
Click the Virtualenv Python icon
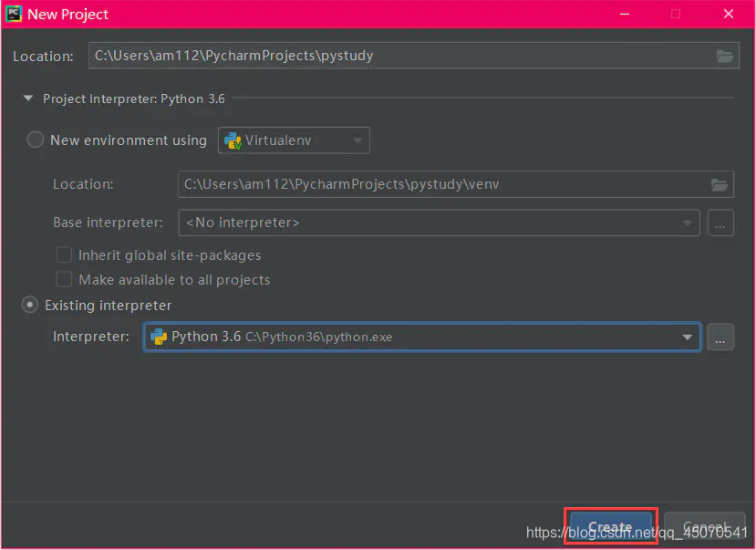[x=233, y=140]
